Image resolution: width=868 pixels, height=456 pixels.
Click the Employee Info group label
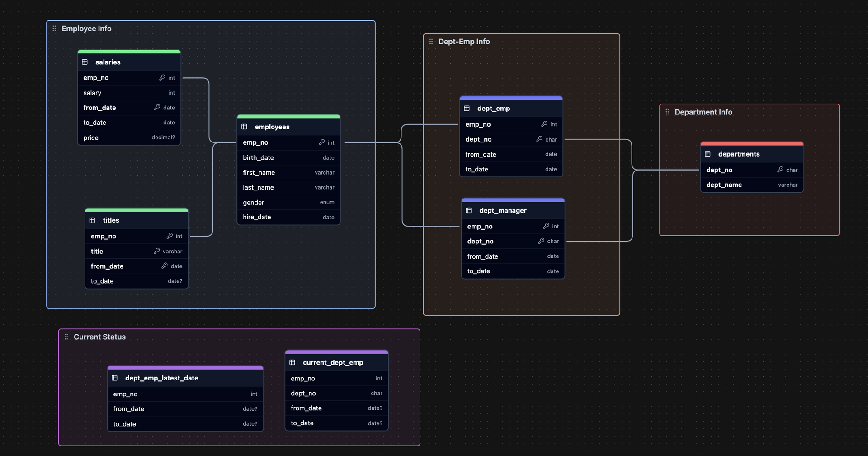pyautogui.click(x=86, y=28)
